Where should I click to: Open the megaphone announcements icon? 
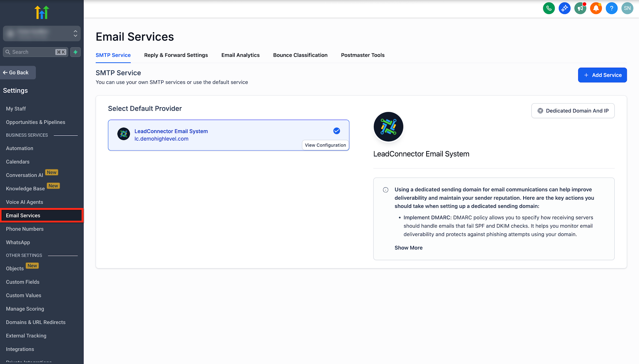coord(580,8)
